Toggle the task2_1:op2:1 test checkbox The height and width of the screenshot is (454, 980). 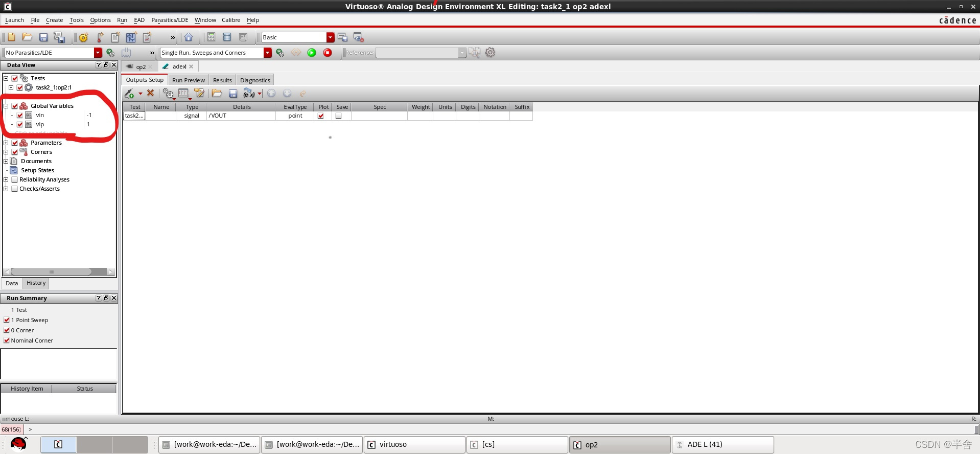coord(20,87)
